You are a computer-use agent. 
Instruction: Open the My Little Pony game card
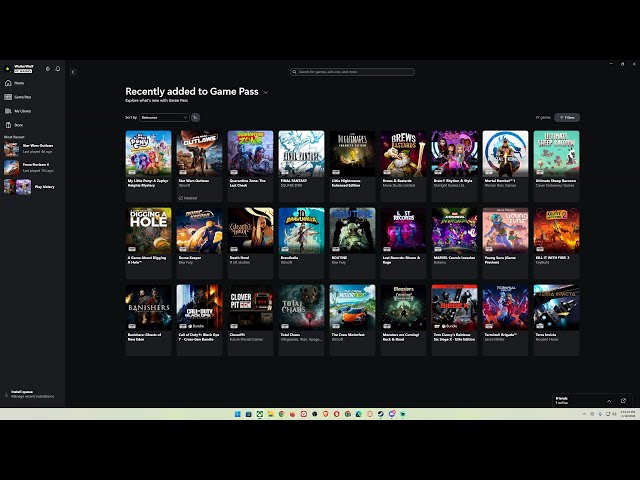point(149,166)
